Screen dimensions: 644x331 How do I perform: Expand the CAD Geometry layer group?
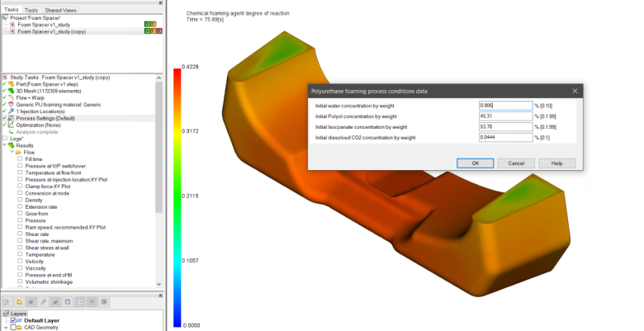tap(4, 327)
